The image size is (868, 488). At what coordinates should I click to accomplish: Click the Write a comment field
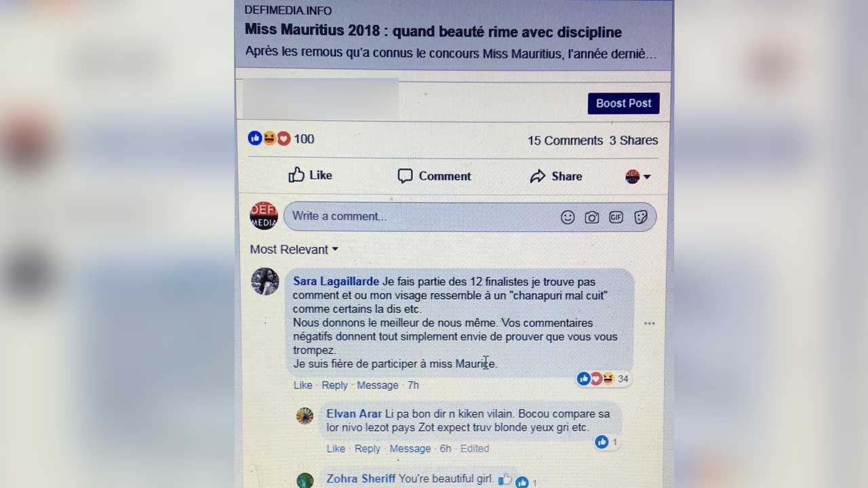470,217
